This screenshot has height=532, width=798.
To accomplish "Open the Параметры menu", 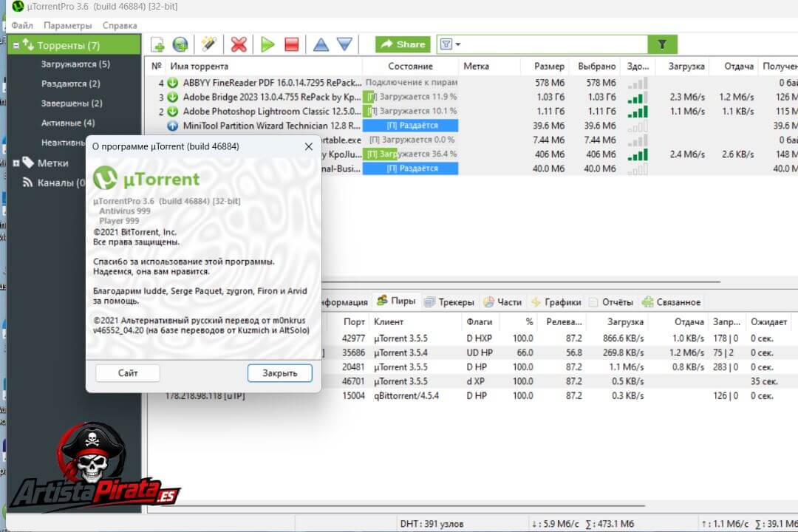I will [x=68, y=25].
